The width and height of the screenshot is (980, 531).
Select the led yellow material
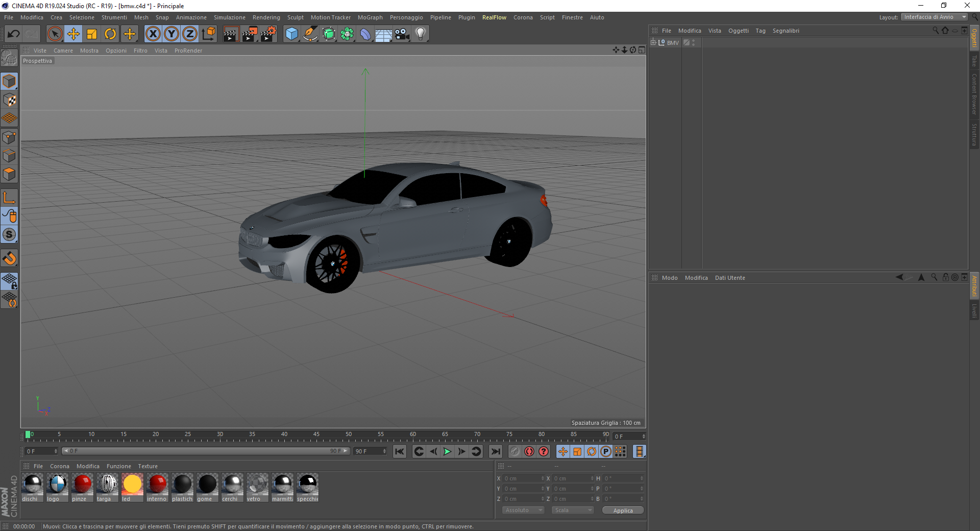[133, 488]
